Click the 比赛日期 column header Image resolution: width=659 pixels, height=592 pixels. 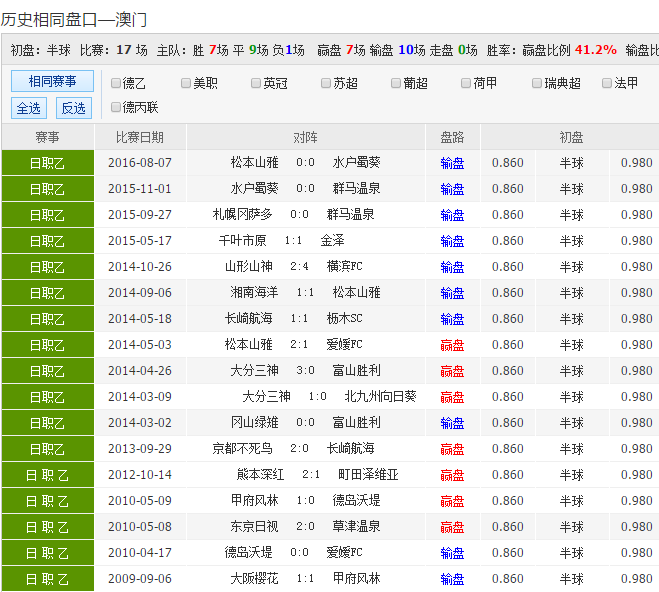tap(140, 137)
